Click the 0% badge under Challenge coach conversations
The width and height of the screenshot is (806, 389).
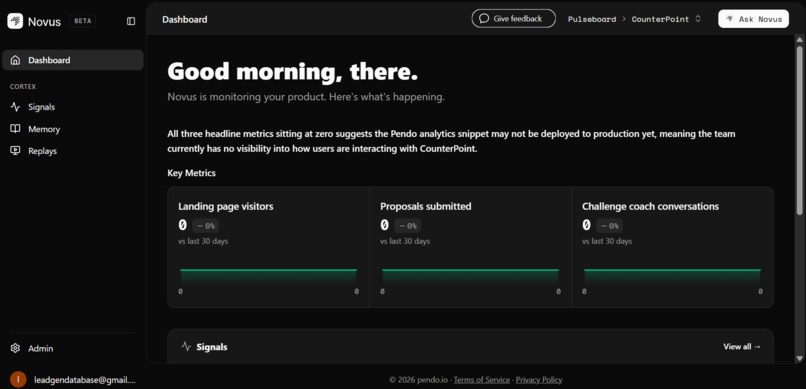tap(610, 226)
